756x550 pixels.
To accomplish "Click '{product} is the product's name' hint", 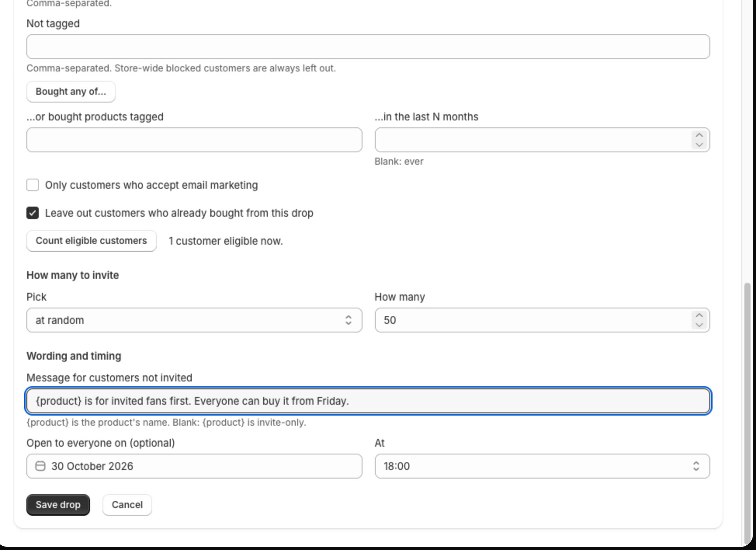I will click(x=98, y=422).
